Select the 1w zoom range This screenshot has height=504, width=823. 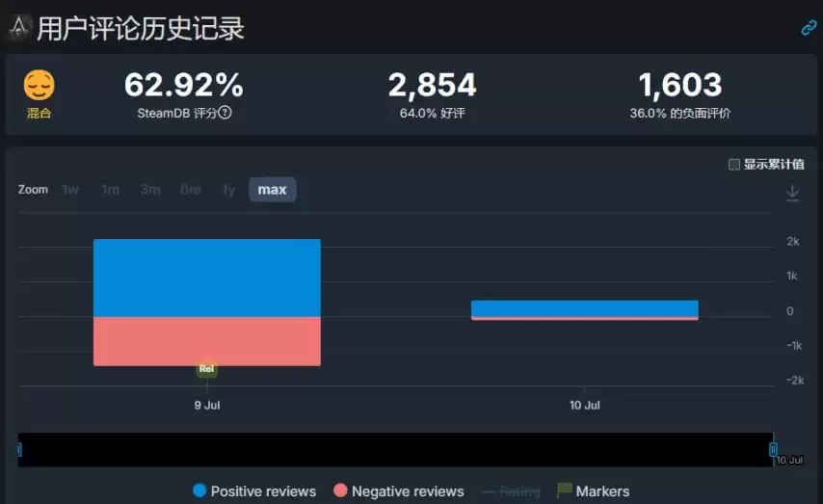(70, 190)
